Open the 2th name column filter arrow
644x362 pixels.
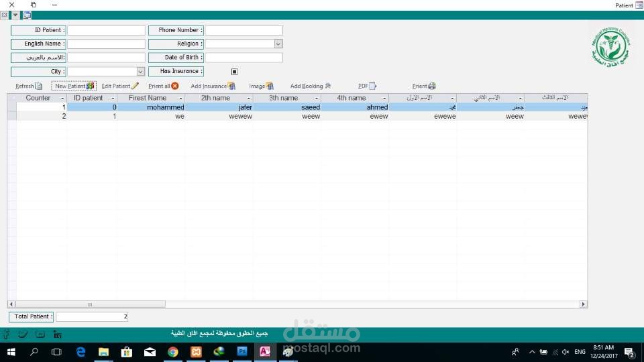point(248,99)
